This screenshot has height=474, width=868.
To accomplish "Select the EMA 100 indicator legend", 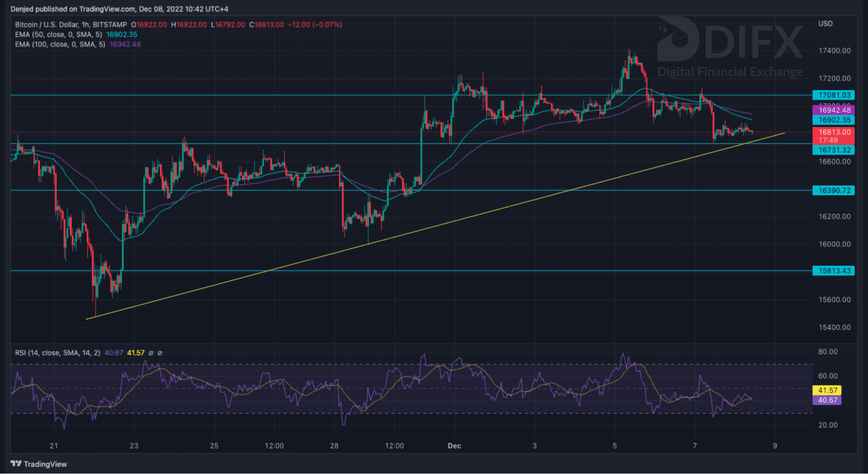I will (x=60, y=44).
